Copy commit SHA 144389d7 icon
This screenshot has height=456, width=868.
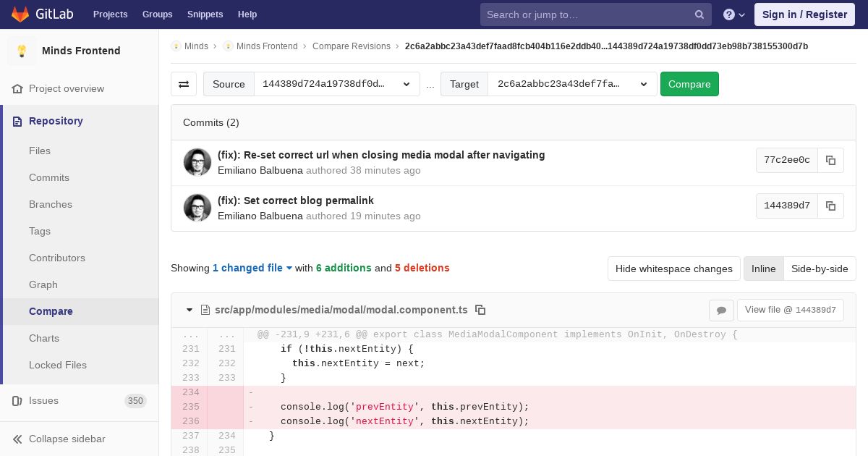point(830,206)
